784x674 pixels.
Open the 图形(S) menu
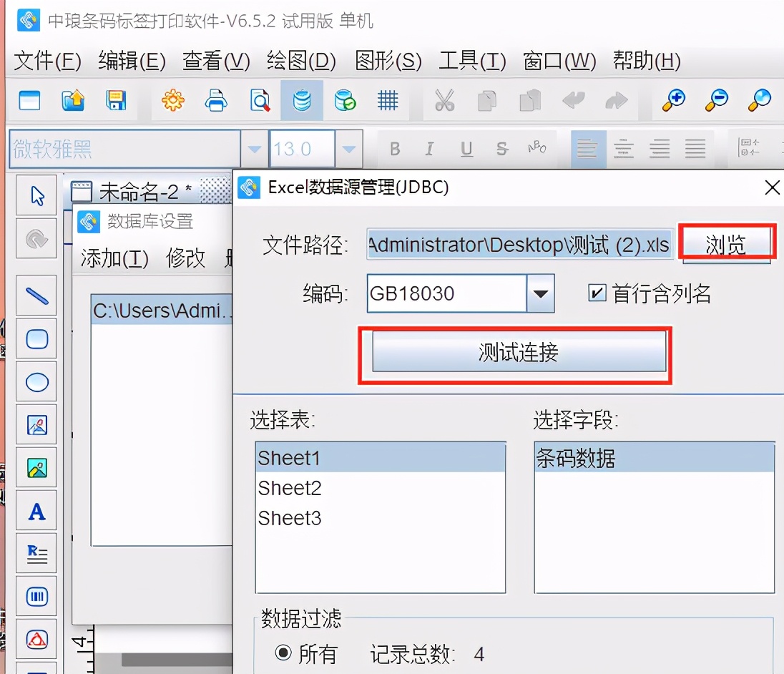pos(388,61)
